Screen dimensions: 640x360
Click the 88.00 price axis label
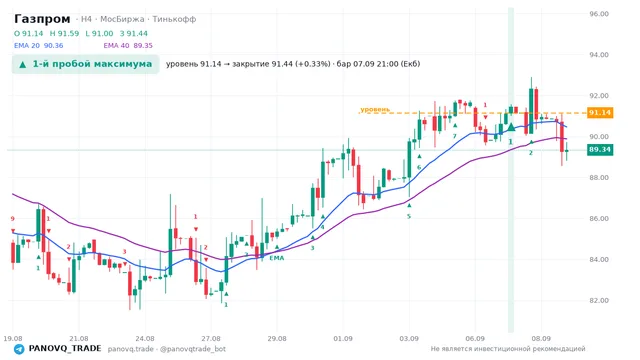(599, 178)
